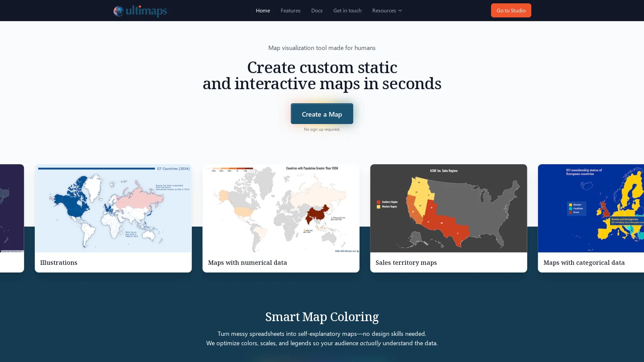Go to the Features page
Image resolution: width=644 pixels, height=362 pixels.
click(x=290, y=10)
